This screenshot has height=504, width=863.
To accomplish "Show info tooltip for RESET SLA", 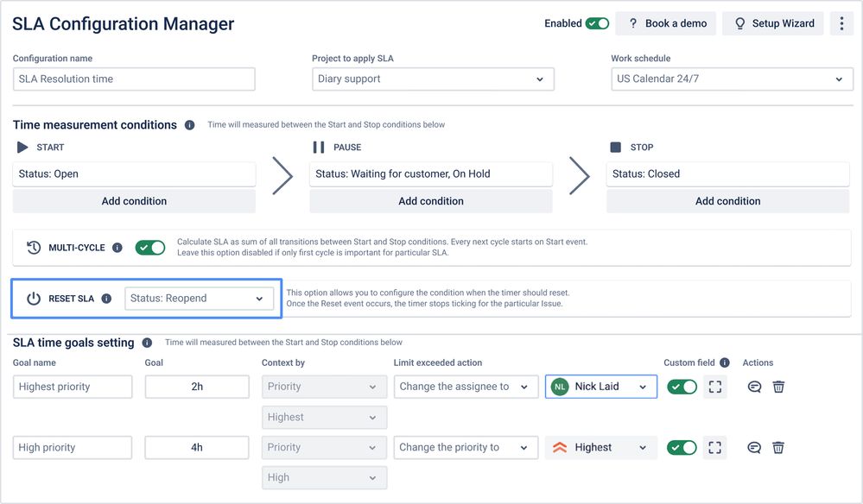I will pos(106,299).
